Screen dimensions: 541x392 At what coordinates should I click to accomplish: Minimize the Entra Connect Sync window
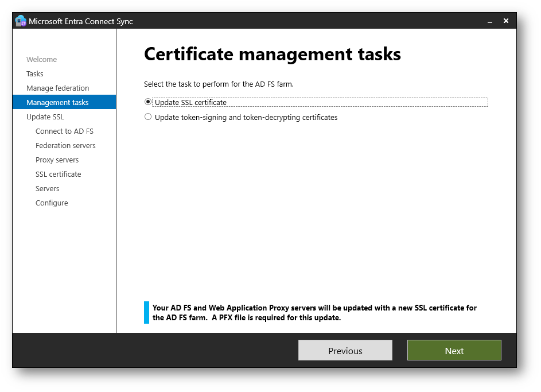click(x=490, y=21)
